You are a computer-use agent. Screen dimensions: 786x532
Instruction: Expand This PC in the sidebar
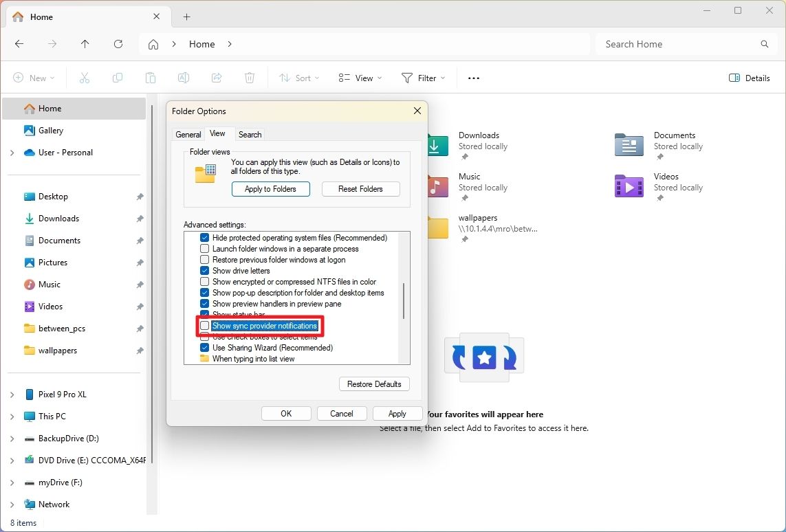pyautogui.click(x=12, y=416)
